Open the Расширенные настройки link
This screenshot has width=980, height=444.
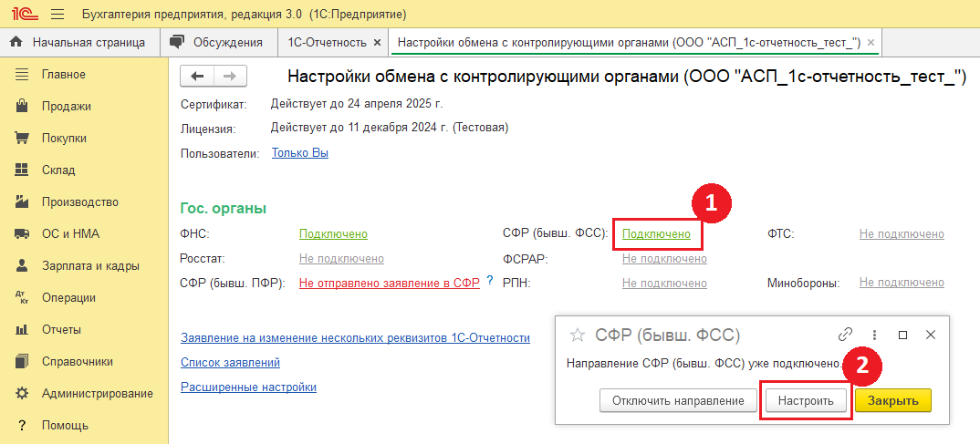click(248, 387)
